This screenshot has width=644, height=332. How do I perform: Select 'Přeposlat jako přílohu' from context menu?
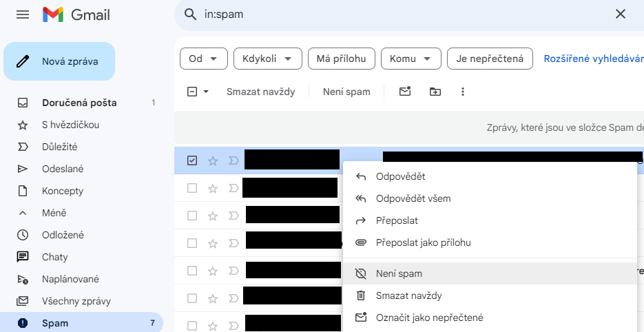423,242
